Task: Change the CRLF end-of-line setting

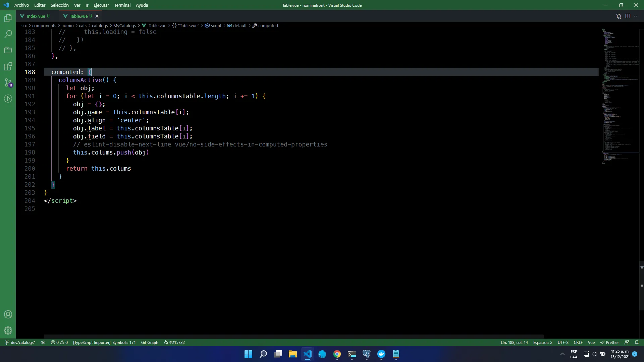Action: click(578, 342)
